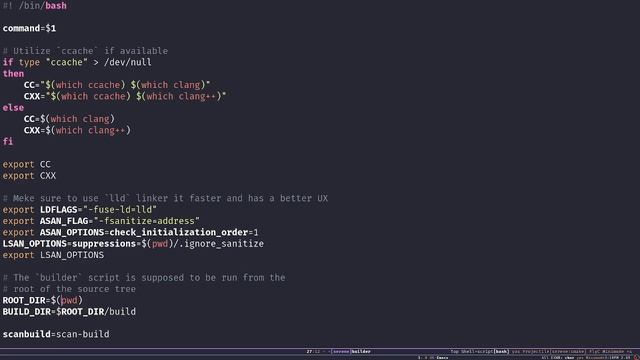This screenshot has width=640, height=360.
Task: Click "pwd" in the ROOT_DIR line
Action: (x=69, y=300)
